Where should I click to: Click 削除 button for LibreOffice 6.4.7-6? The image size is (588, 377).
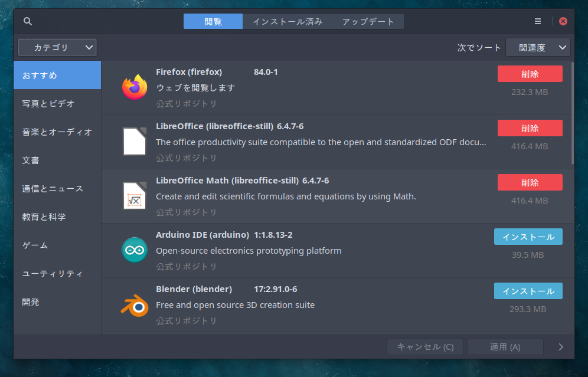(530, 128)
